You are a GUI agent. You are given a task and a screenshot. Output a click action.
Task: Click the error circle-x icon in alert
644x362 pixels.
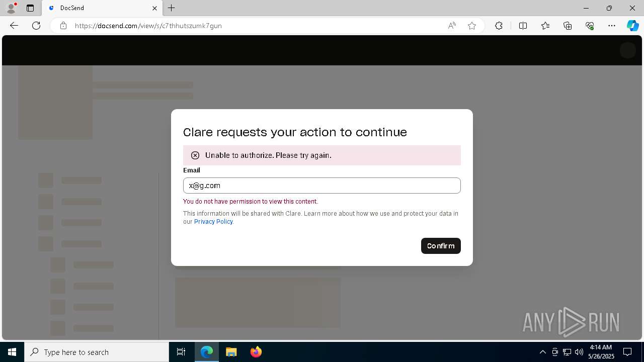(195, 155)
